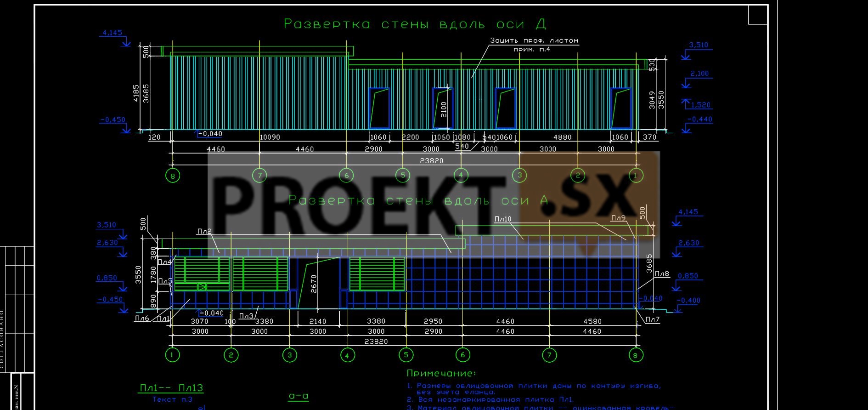Select the panel label Пл8
868x410 pixels.
click(x=662, y=274)
